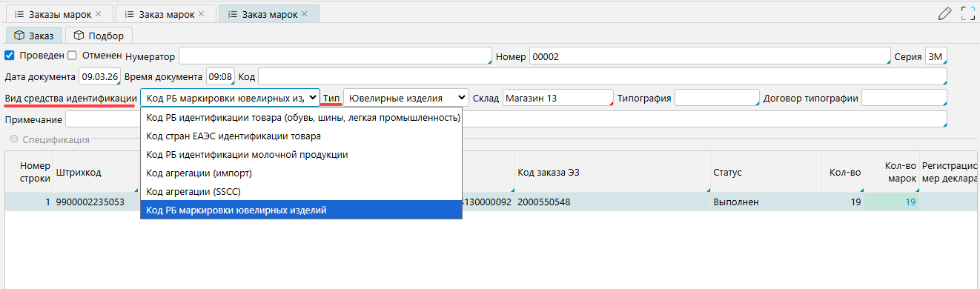Collapse the Спецификация section
Screen dimensions: 980x289
13,139
